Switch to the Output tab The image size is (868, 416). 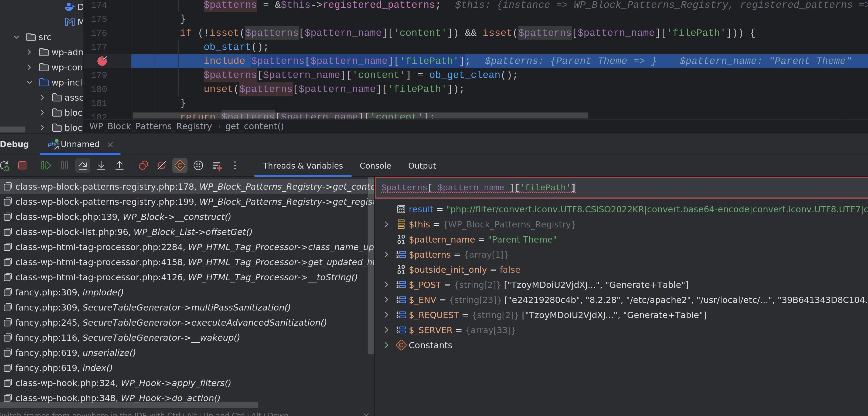pos(422,166)
